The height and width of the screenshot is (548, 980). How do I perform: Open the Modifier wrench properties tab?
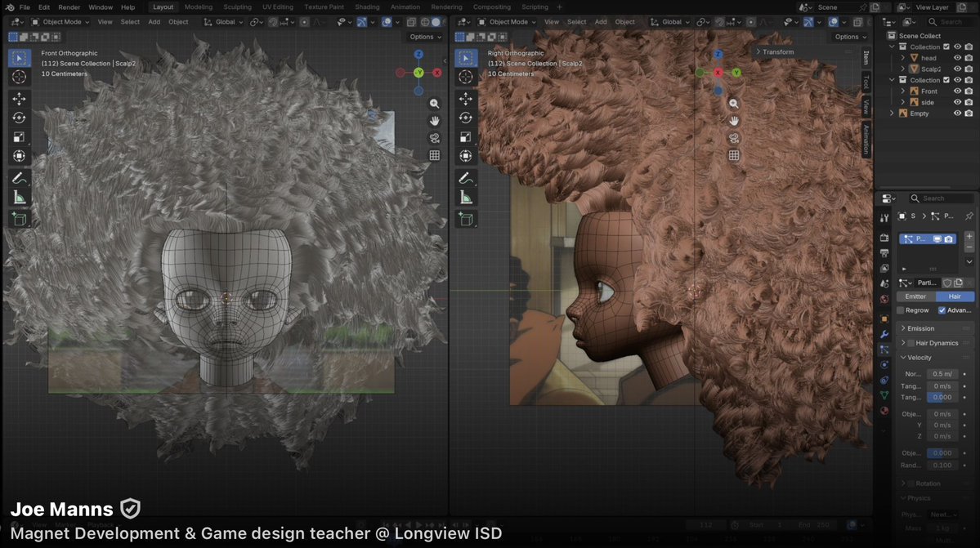pos(884,334)
